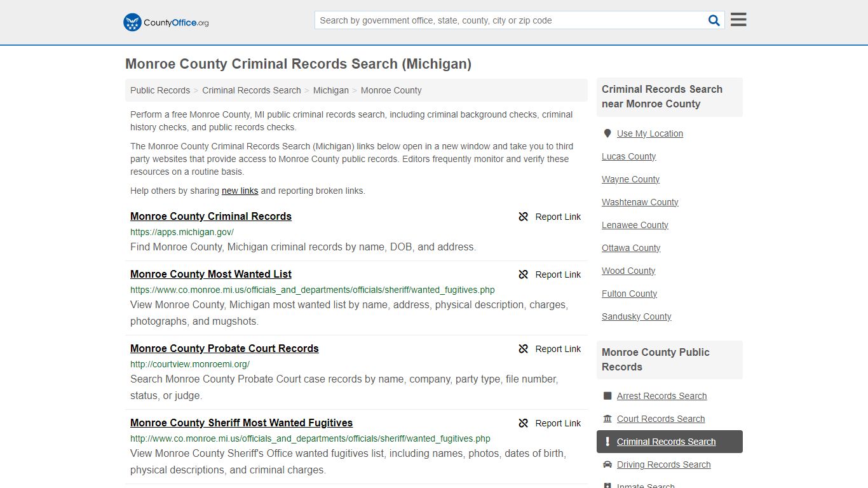
Task: Go to Michigan breadcrumb
Action: click(331, 90)
